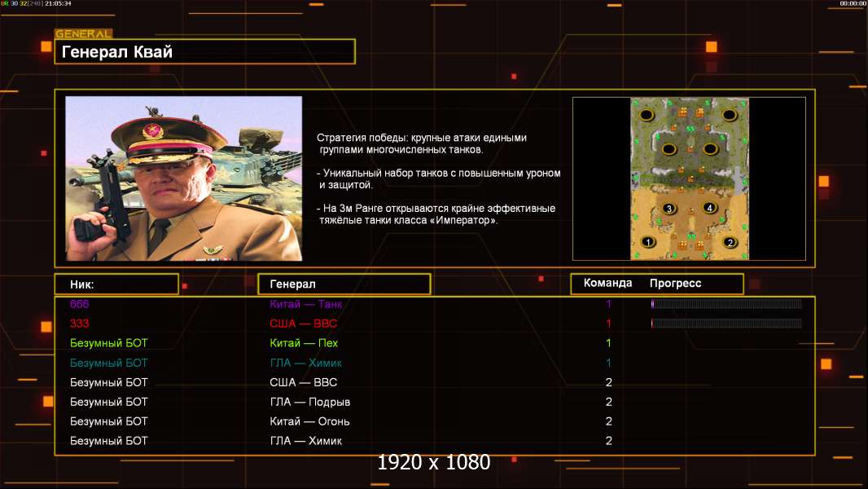Click the «Ник:» column header
This screenshot has height=489, width=868.
[x=116, y=284]
